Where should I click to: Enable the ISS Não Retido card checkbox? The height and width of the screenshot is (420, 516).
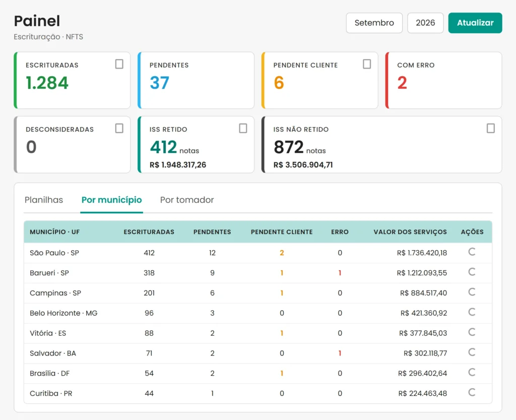tap(490, 128)
